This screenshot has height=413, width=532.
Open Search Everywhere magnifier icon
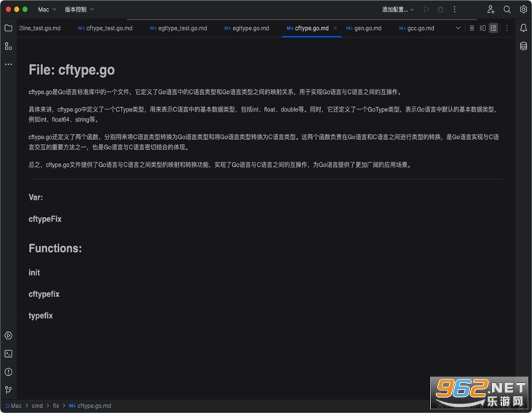point(507,9)
